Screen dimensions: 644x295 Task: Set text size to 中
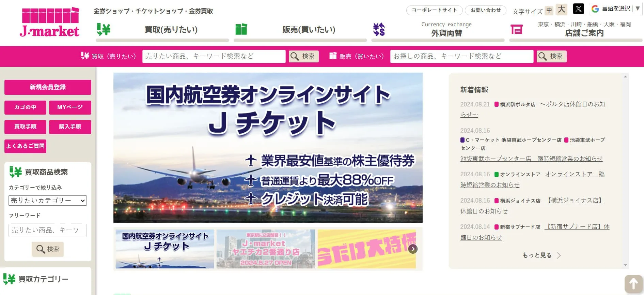(x=549, y=11)
